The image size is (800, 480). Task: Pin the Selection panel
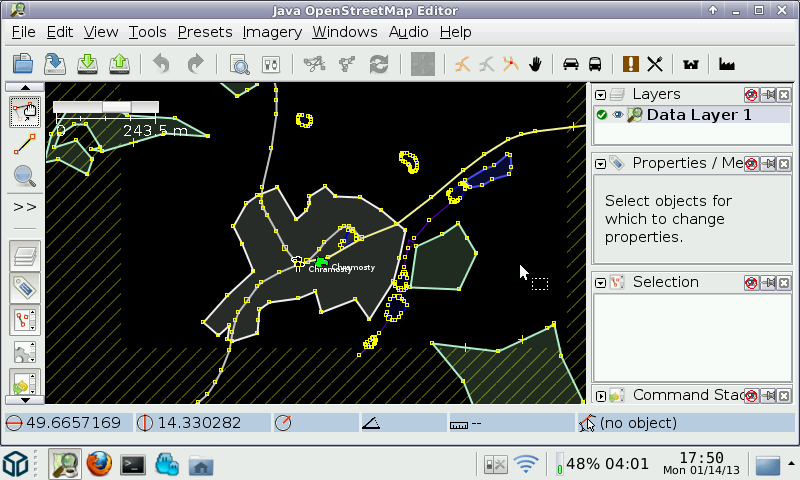point(768,283)
